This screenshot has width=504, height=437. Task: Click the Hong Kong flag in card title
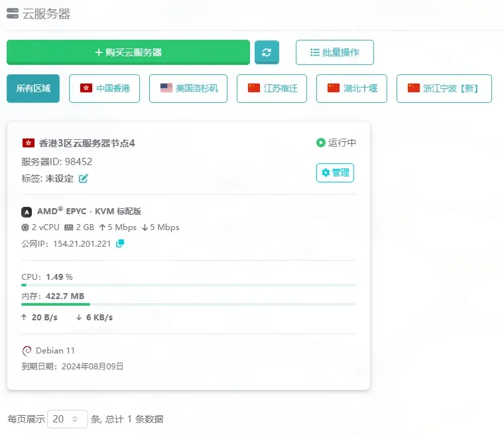point(29,143)
